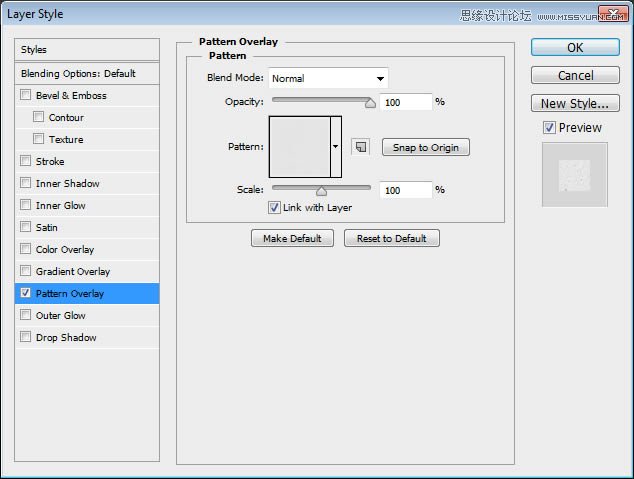The image size is (634, 479).
Task: Click the Scale percentage input field
Action: (x=406, y=190)
